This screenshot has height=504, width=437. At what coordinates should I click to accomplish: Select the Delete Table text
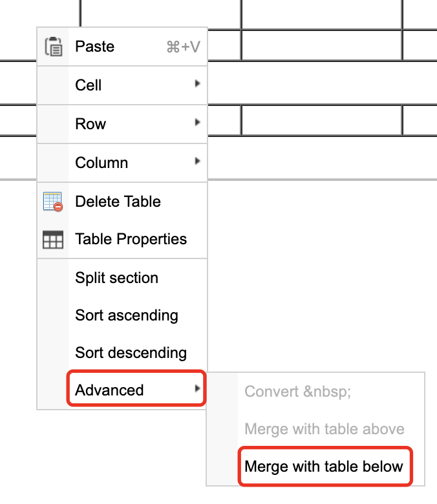(118, 202)
